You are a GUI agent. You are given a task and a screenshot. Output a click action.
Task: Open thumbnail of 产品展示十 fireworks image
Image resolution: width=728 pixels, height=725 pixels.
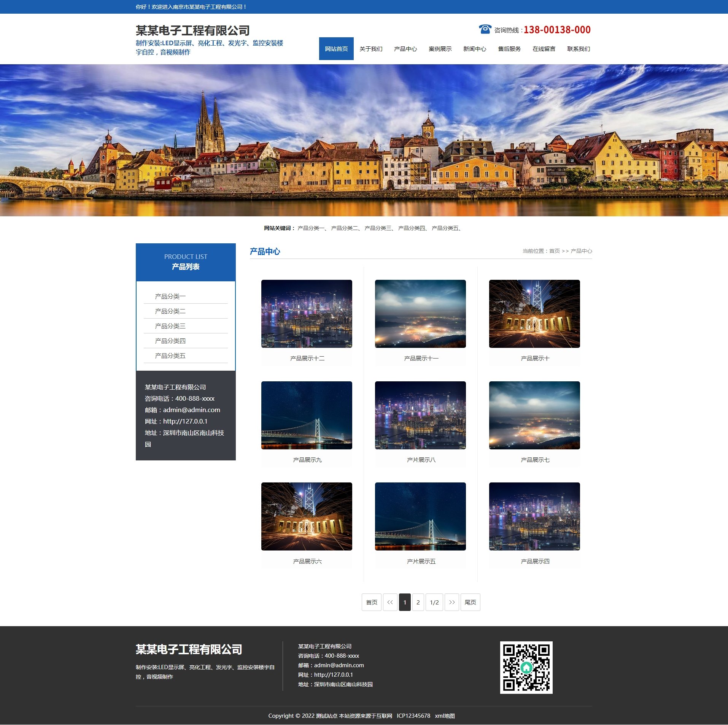534,314
